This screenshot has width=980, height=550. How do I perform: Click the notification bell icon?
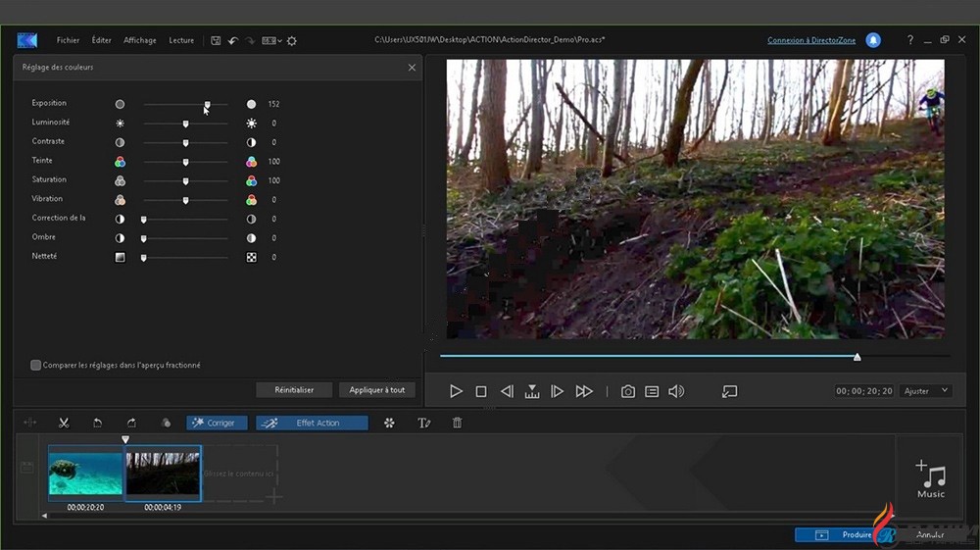pyautogui.click(x=873, y=40)
